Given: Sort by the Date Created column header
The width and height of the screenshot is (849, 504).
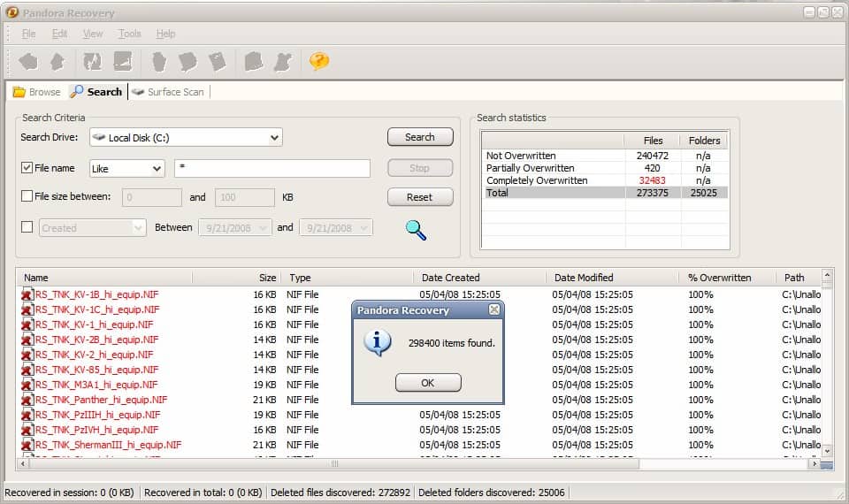Looking at the screenshot, I should tap(479, 278).
